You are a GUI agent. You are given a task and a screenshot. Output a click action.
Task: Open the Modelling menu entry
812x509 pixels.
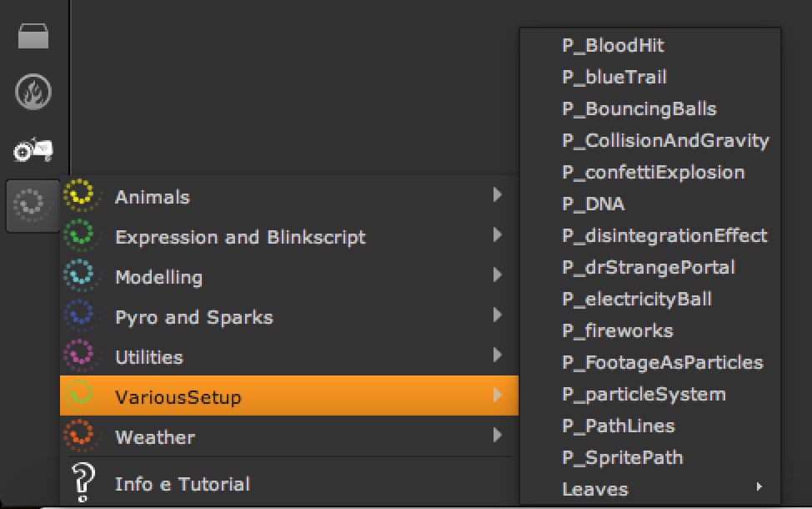tap(158, 276)
